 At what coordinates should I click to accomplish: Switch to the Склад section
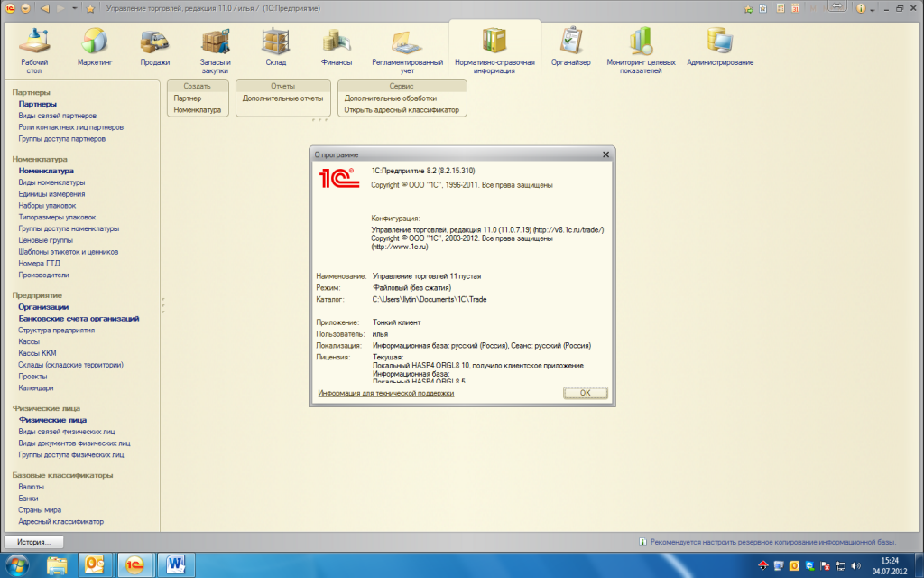coord(276,47)
